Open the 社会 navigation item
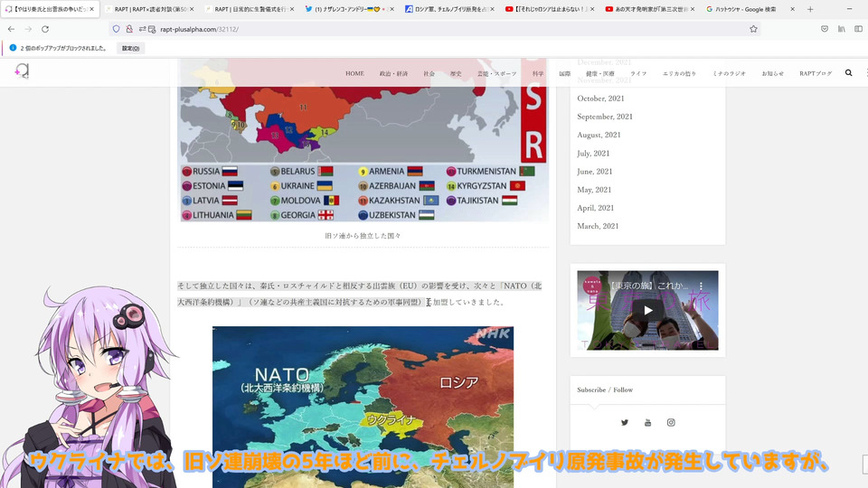Viewport: 868px width, 488px height. click(x=429, y=73)
